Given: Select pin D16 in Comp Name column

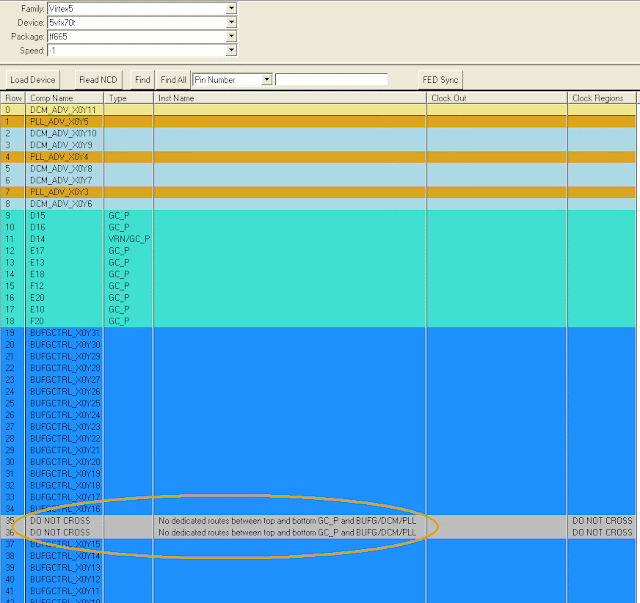Looking at the screenshot, I should point(64,227).
